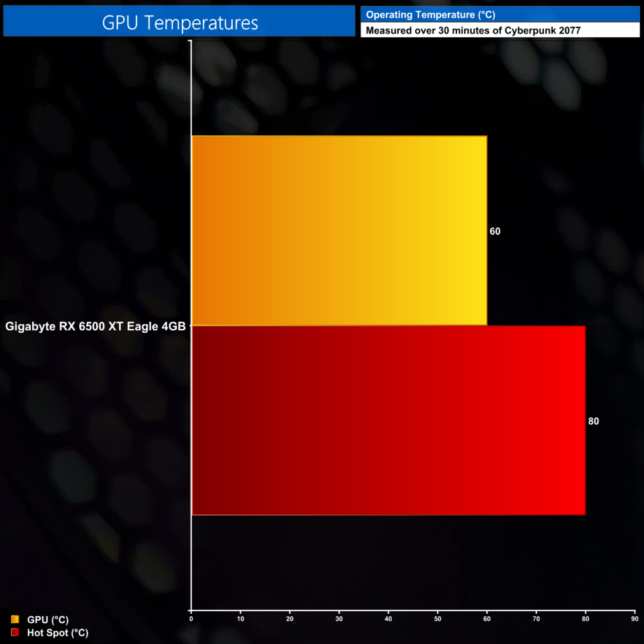Select the red Hot Spot bar

coord(389,420)
